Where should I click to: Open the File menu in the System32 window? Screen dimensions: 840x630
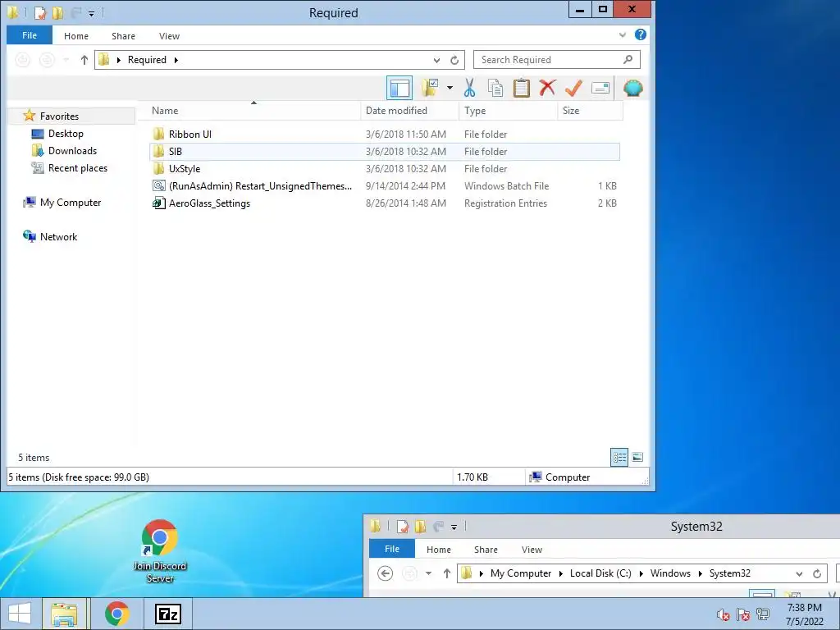pos(391,549)
